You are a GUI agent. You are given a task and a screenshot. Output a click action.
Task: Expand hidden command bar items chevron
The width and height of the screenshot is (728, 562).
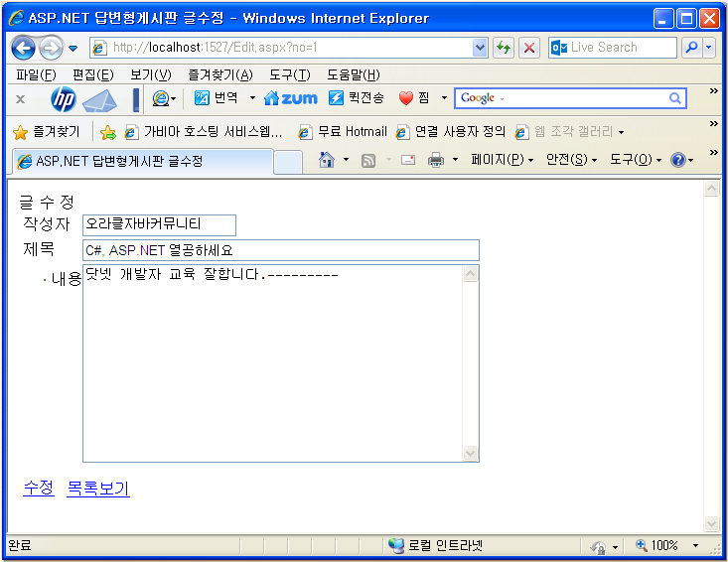click(714, 153)
